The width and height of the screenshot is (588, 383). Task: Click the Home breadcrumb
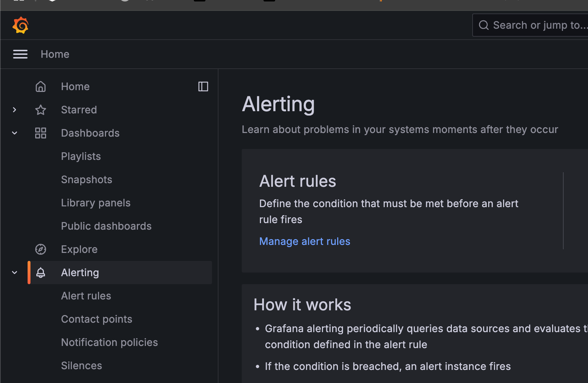click(x=55, y=54)
